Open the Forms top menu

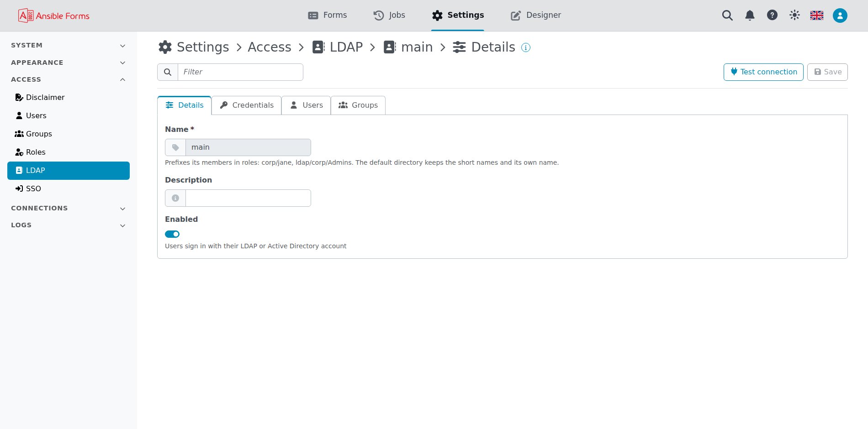[327, 16]
